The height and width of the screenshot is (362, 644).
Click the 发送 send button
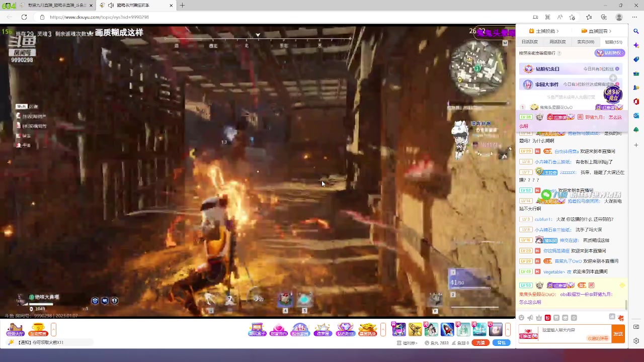618,334
